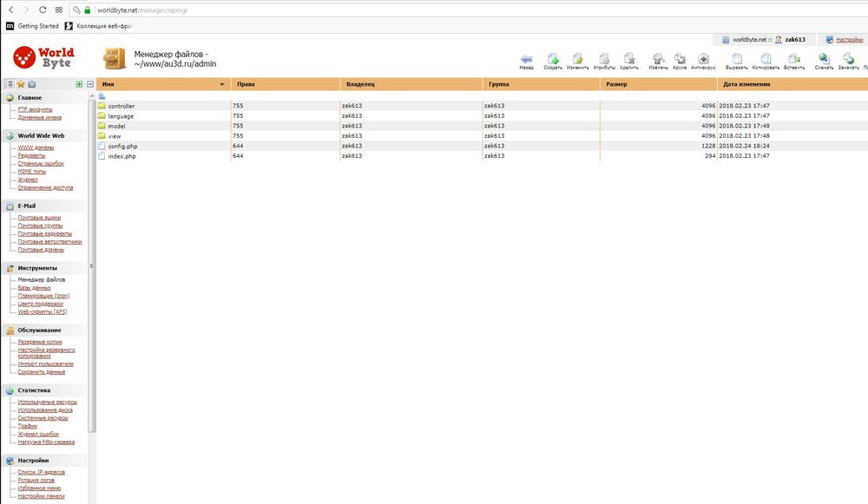The image size is (868, 504).
Task: Click the favorites star icon in sidebar
Action: [x=21, y=84]
